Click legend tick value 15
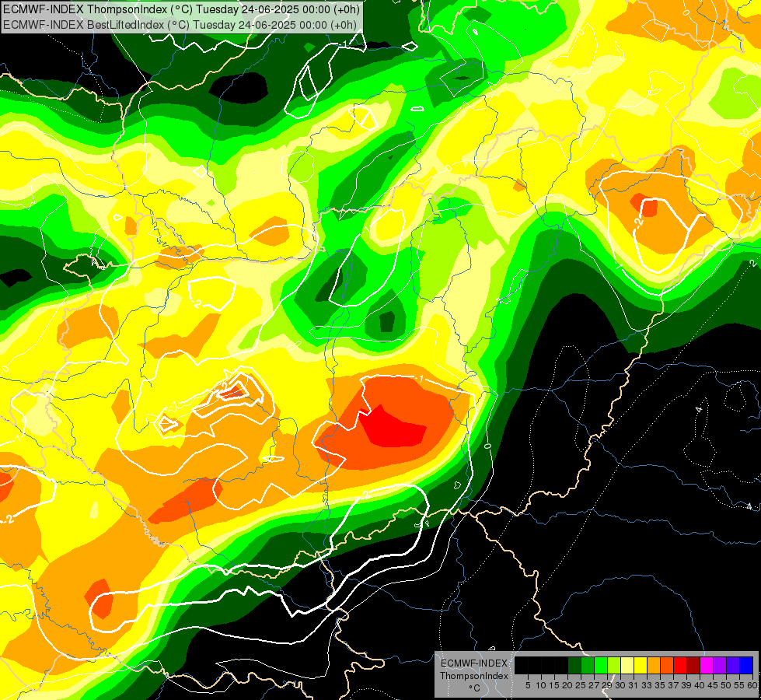 pyautogui.click(x=555, y=685)
